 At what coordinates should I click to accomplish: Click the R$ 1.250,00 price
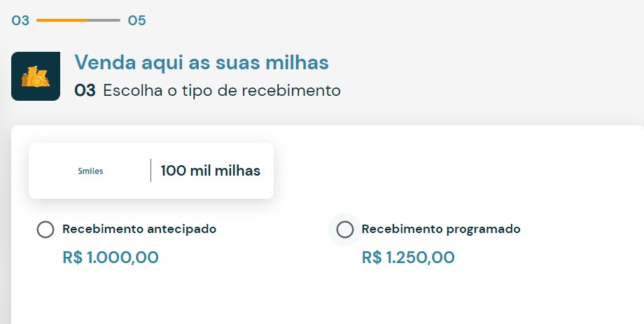(408, 258)
